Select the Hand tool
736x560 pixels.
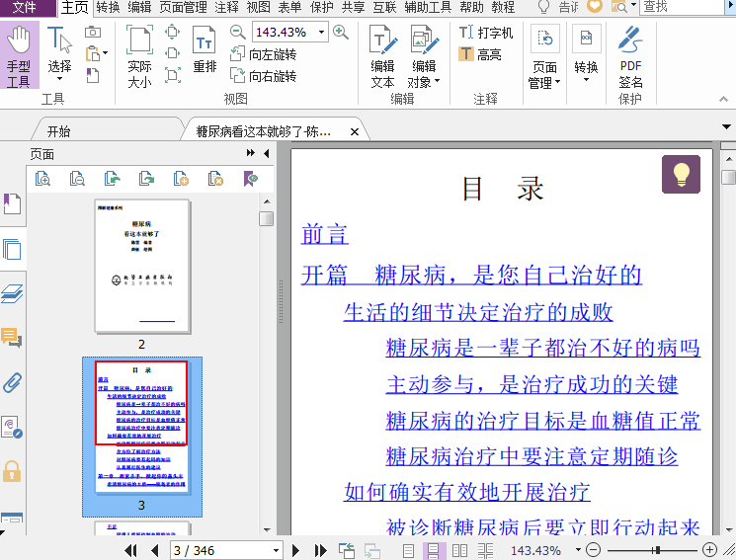(x=19, y=56)
